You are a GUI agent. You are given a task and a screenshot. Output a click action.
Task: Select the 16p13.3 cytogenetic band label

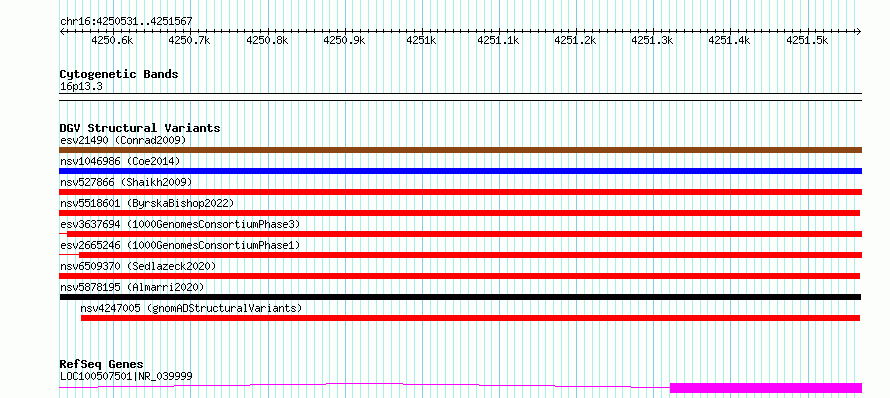[x=81, y=87]
